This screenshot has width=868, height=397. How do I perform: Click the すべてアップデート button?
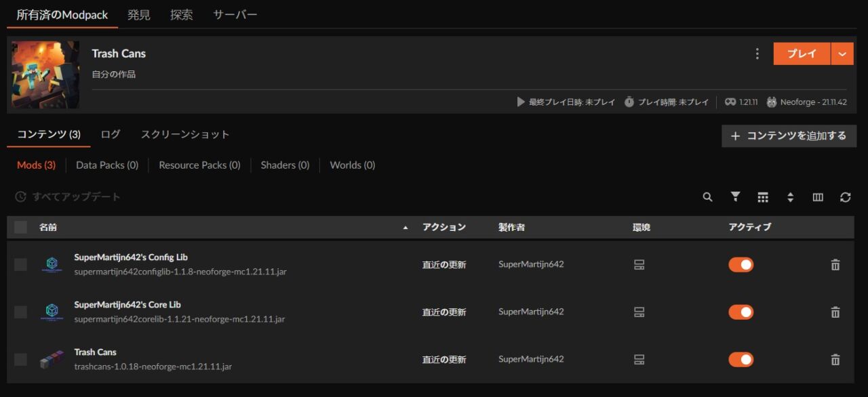[68, 197]
